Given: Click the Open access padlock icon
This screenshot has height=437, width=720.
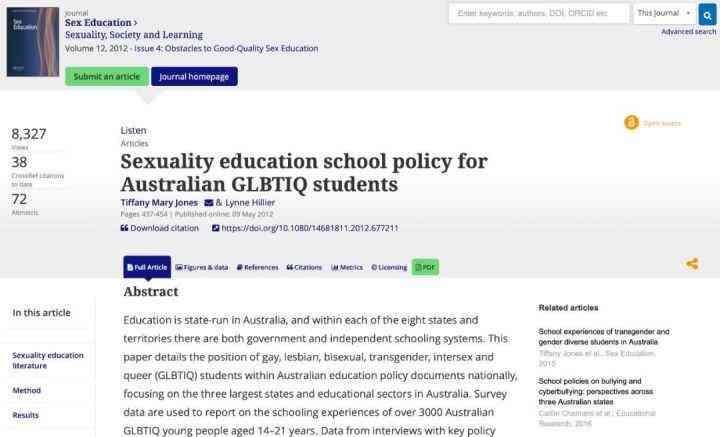Looking at the screenshot, I should coord(631,123).
